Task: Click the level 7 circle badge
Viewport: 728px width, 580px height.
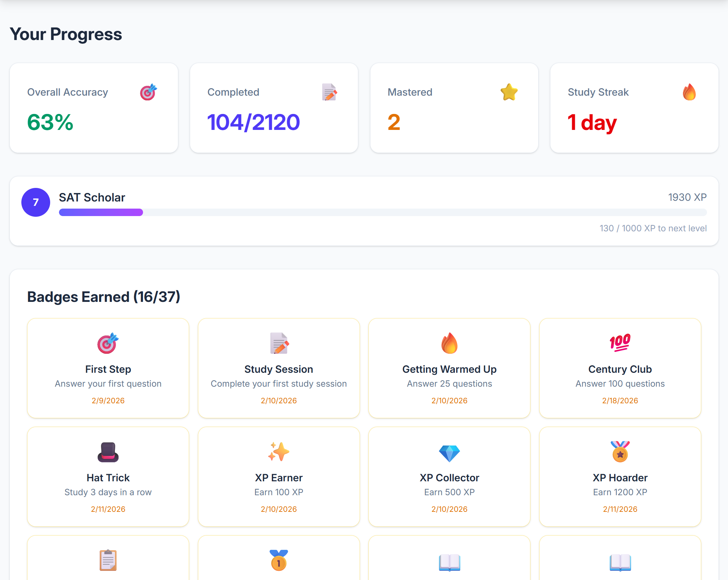Action: coord(36,202)
